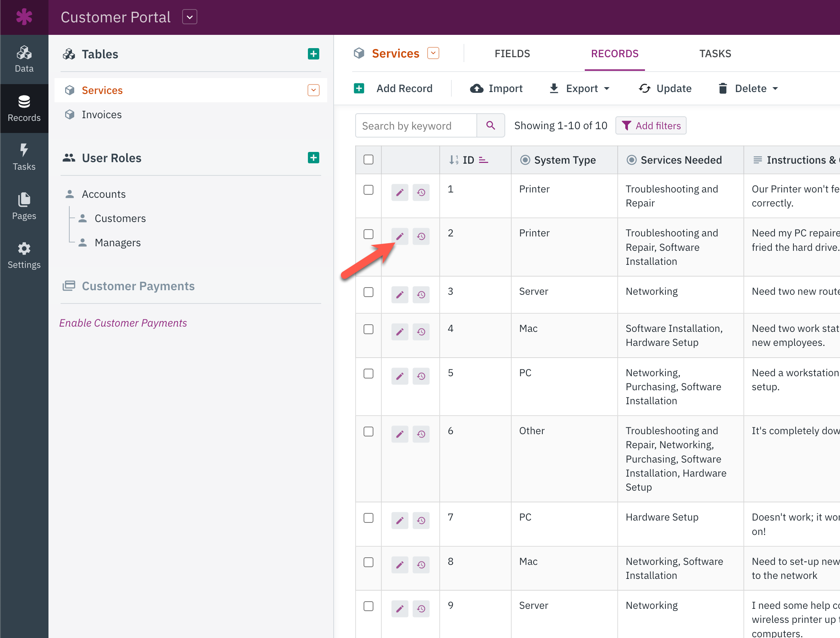Sort by the ID column sort icon
Image resolution: width=840 pixels, height=638 pixels.
point(483,160)
